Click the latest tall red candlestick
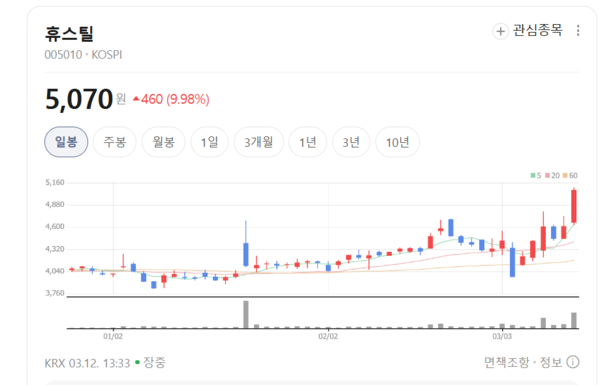Screen dimensions: 600x385 coord(574,206)
